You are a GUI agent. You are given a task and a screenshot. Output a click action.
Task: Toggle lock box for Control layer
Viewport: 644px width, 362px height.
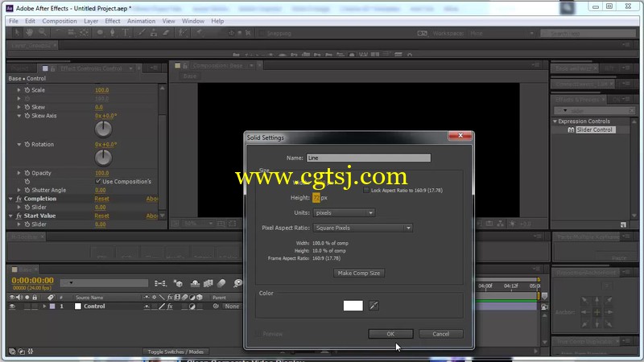[x=35, y=306]
